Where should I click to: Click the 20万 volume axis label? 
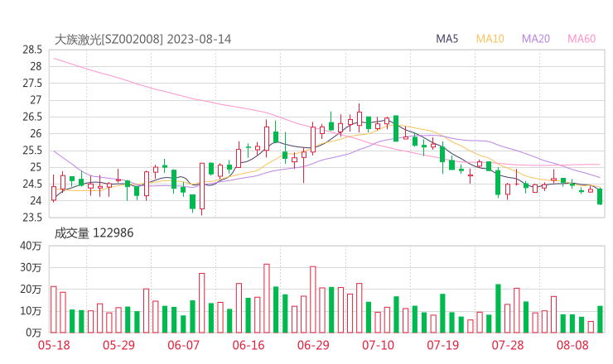click(31, 290)
